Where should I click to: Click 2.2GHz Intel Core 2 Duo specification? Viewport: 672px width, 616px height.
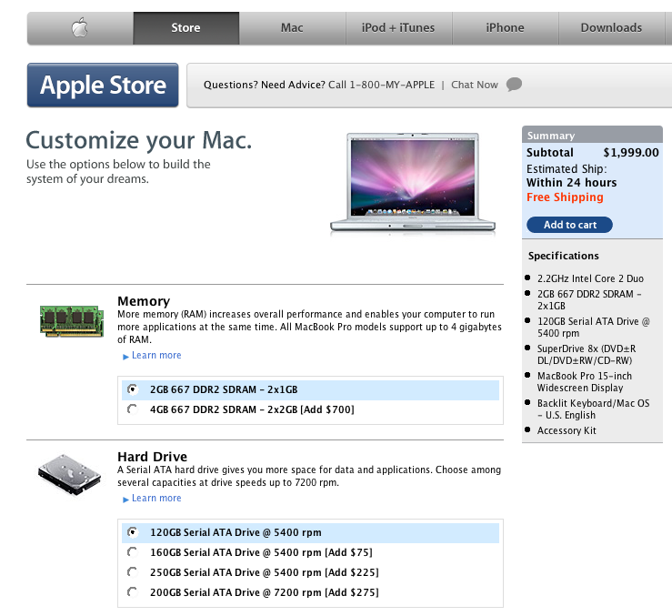(x=590, y=278)
